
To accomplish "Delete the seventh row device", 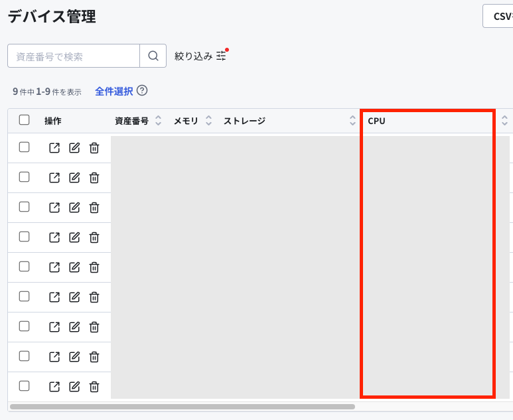I will tap(94, 326).
